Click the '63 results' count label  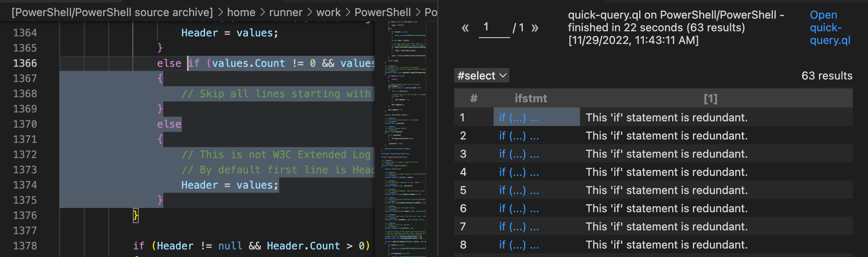[827, 76]
